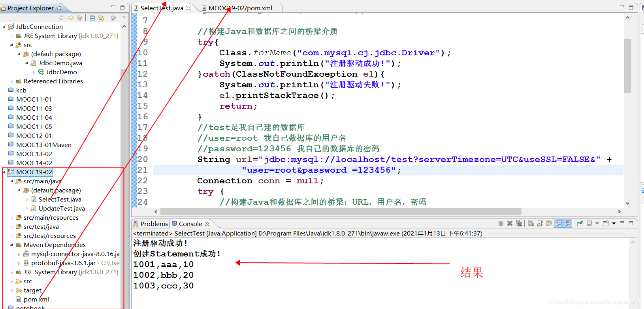Viewport: 644px width, 309px height.
Task: Click Remove All Terminated Launches icon
Action: pyautogui.click(x=519, y=224)
